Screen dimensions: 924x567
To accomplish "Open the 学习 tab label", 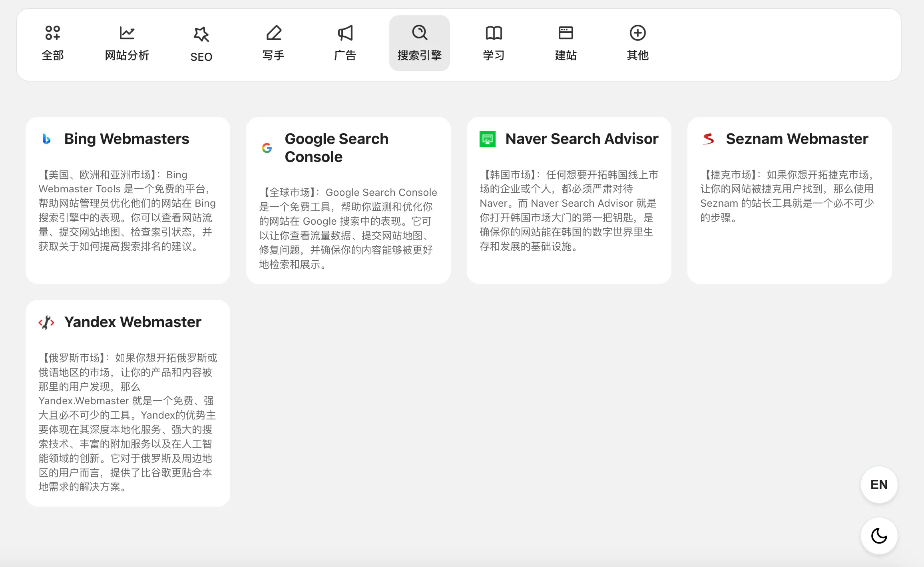I will (x=494, y=55).
